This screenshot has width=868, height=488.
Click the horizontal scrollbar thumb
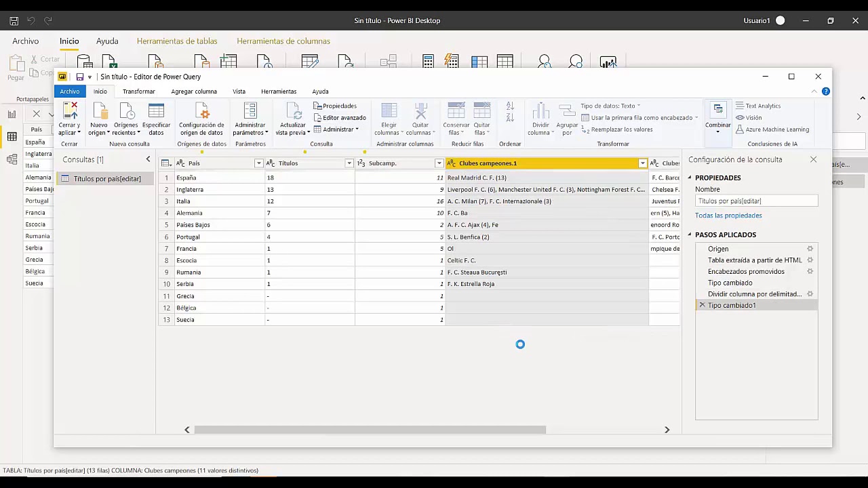[370, 430]
